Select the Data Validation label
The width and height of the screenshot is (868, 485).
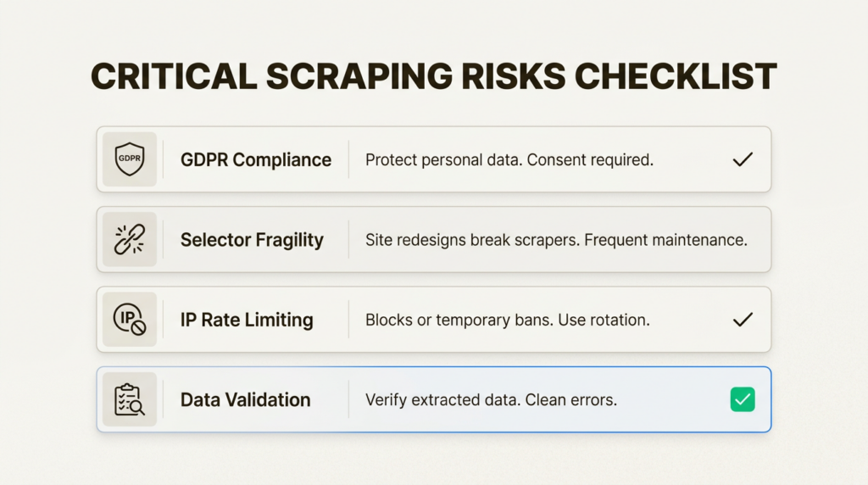[245, 399]
